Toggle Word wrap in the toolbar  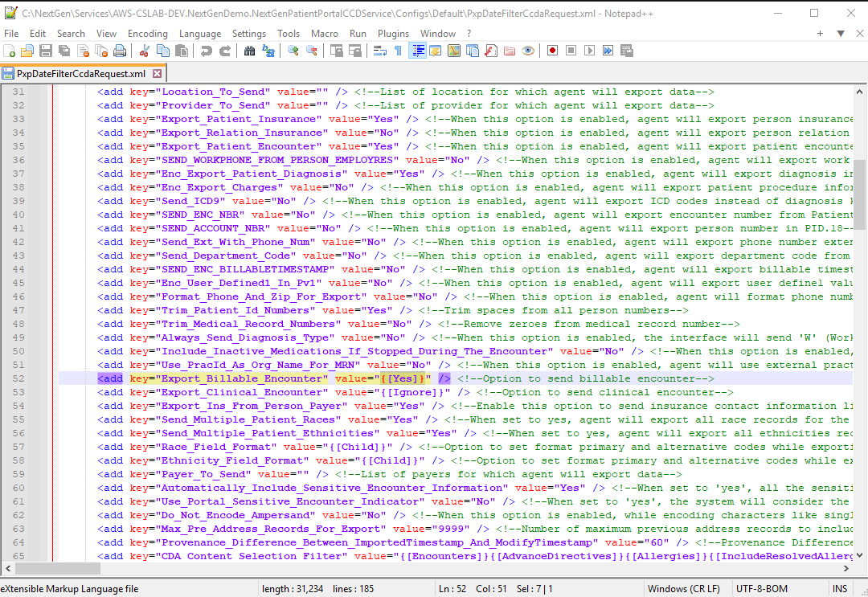(379, 51)
